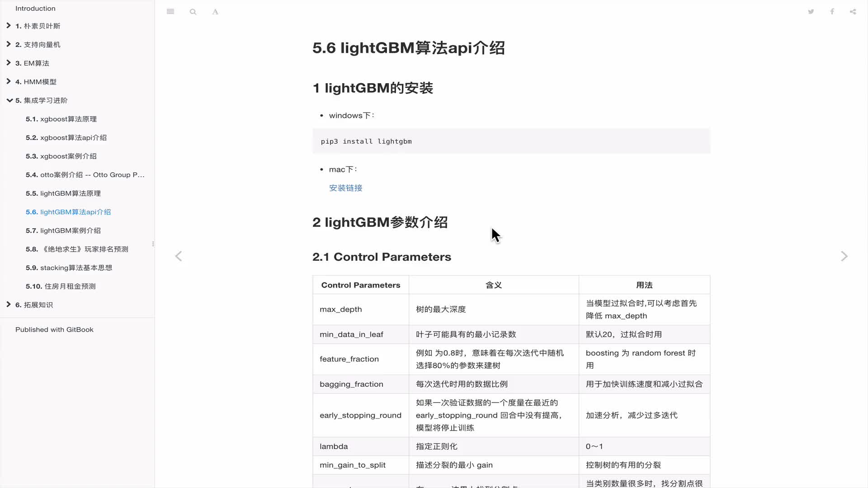Click the Control Parameters column header
Screen dimensions: 868x488
click(x=361, y=285)
